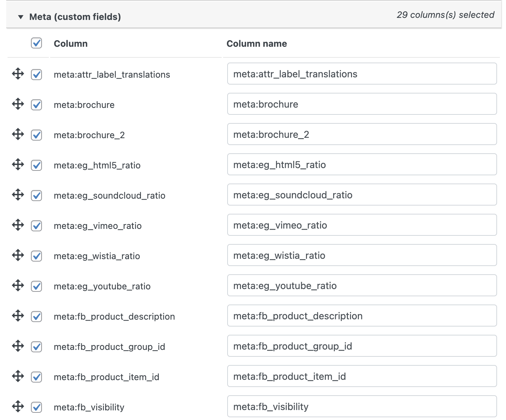Viewport: 506px width, 420px height.
Task: Click the Meta (custom fields) header
Action: pos(75,16)
